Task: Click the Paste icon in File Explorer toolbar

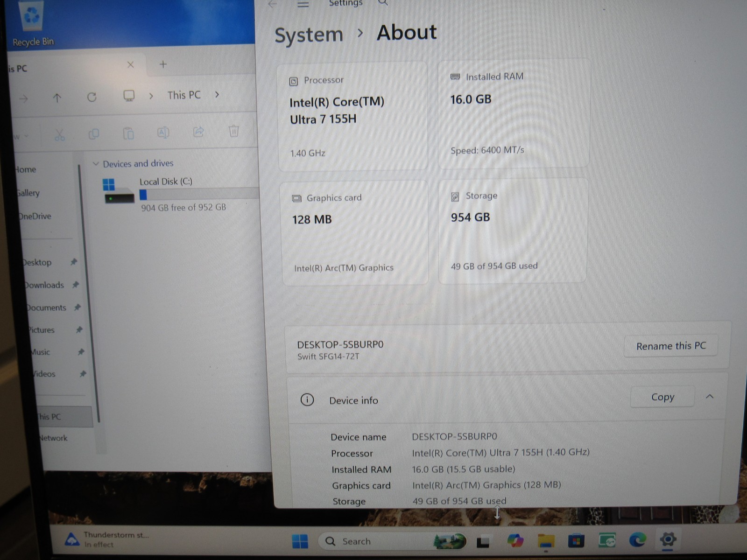Action: [128, 133]
